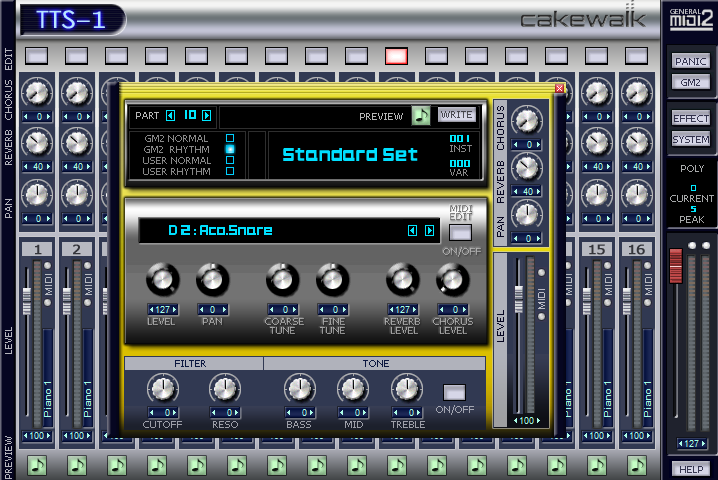Image resolution: width=718 pixels, height=480 pixels.
Task: Click part 1's Piano 1 instrument label
Action: (x=48, y=398)
